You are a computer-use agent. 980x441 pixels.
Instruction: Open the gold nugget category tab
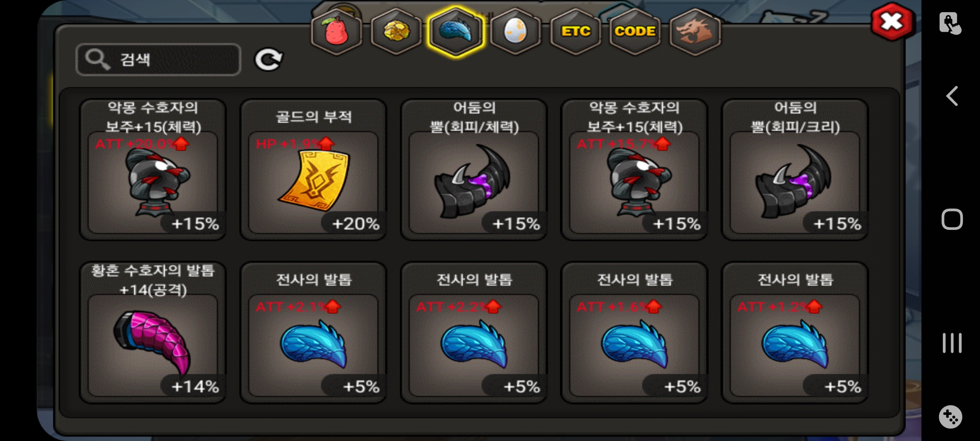coord(396,31)
